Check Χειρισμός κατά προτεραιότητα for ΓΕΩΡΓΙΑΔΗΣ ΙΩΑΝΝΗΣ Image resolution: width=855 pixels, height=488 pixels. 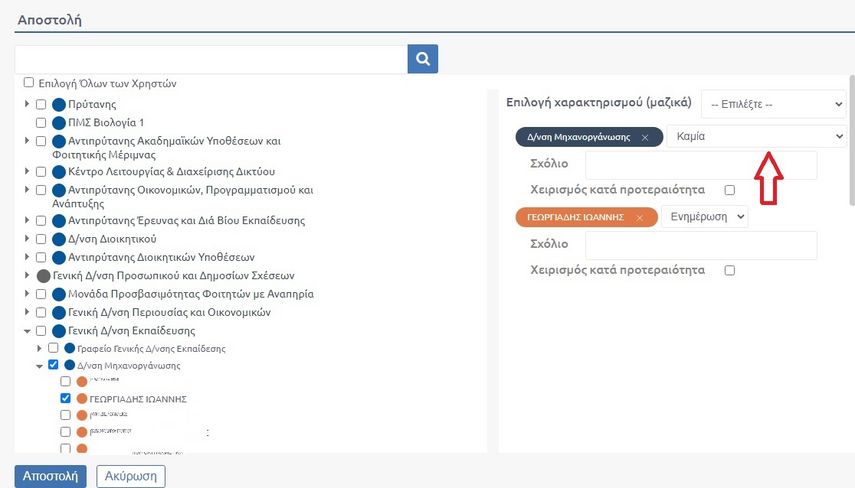[730, 270]
